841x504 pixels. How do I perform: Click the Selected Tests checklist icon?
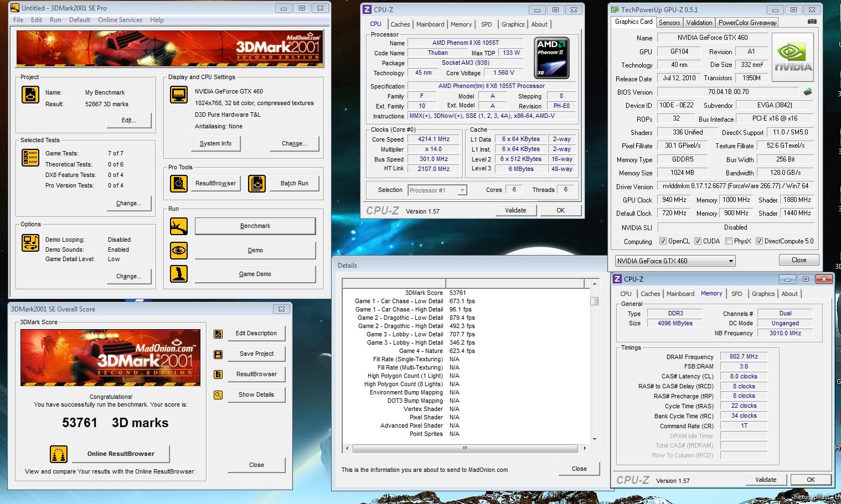pos(30,158)
